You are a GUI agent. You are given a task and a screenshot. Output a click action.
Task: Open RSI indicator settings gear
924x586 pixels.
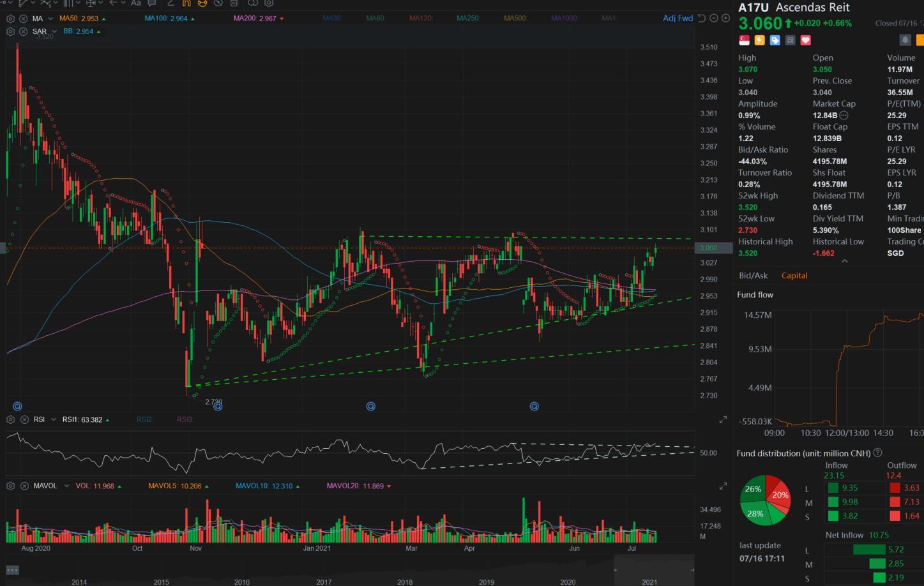10,419
